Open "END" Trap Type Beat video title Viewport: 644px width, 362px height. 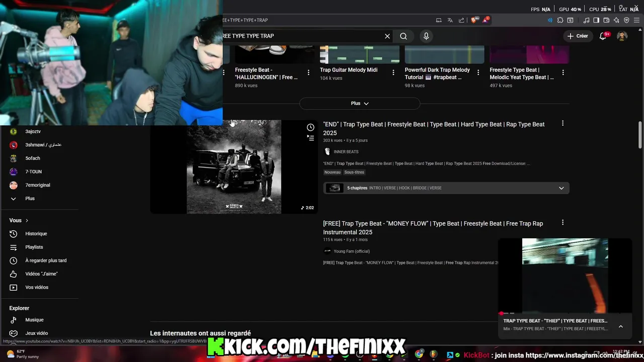pyautogui.click(x=434, y=129)
